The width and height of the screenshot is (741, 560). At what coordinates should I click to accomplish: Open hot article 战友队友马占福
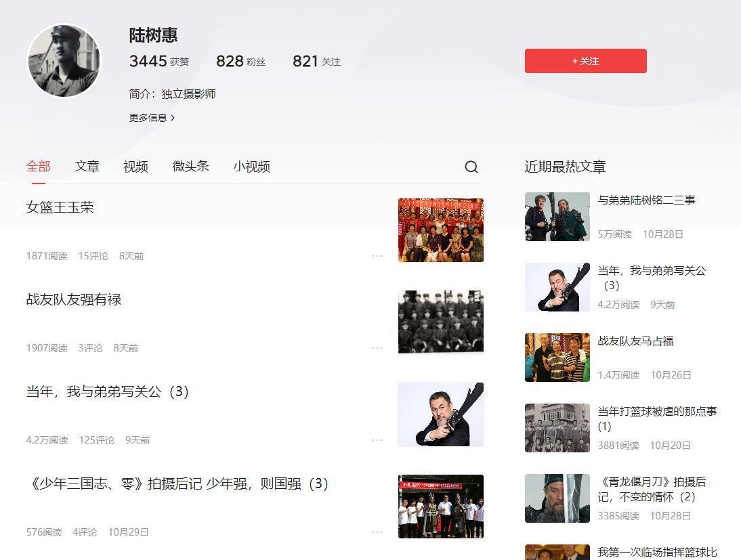[x=635, y=341]
